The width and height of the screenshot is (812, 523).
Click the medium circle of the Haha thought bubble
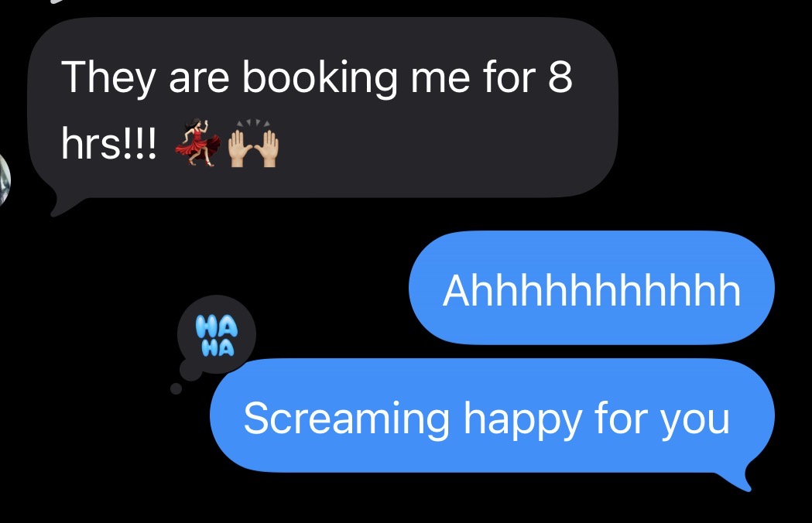click(x=190, y=370)
